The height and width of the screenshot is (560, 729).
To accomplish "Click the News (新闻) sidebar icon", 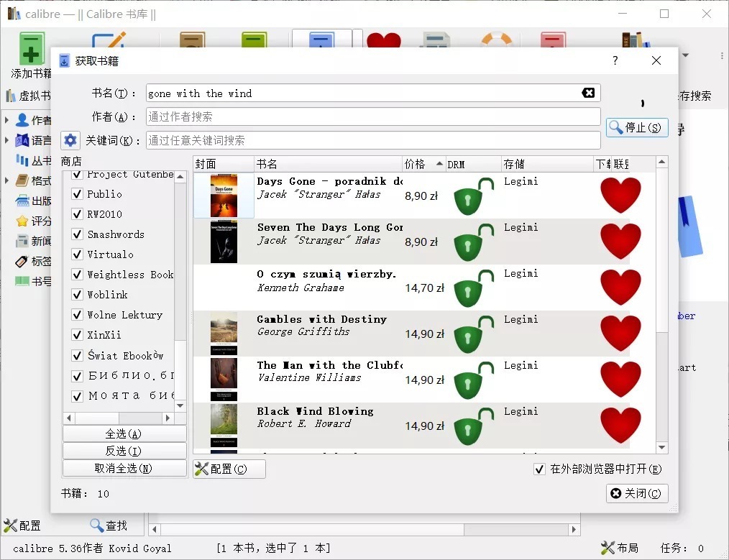I will point(22,242).
